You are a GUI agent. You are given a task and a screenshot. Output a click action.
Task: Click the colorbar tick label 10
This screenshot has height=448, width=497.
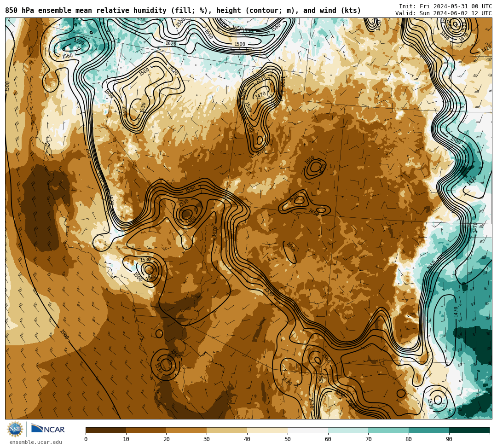point(126,439)
